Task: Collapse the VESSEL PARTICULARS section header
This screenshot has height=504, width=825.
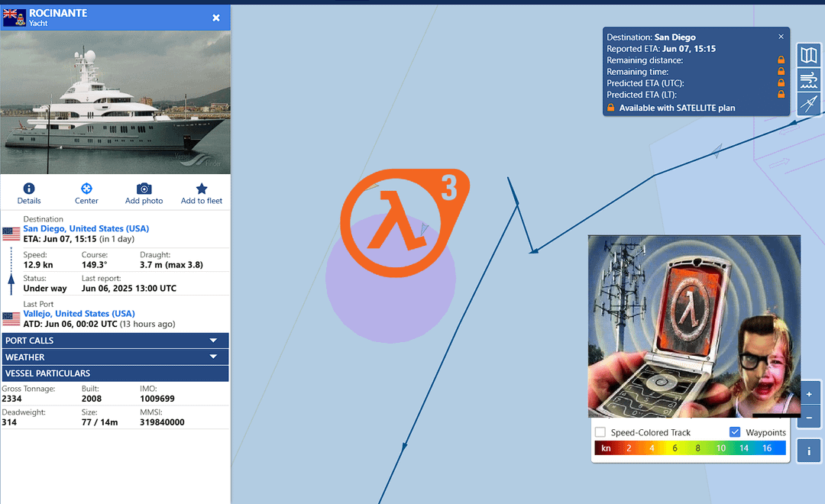Action: point(115,373)
